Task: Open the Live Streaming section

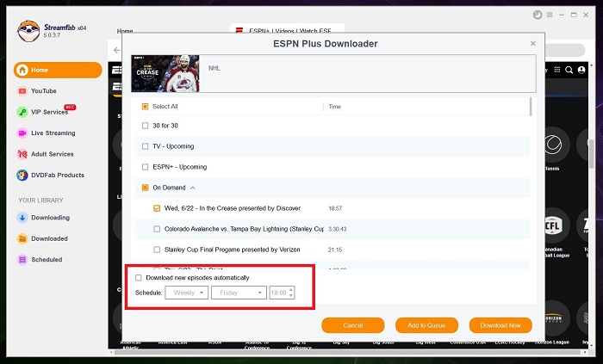Action: point(47,133)
